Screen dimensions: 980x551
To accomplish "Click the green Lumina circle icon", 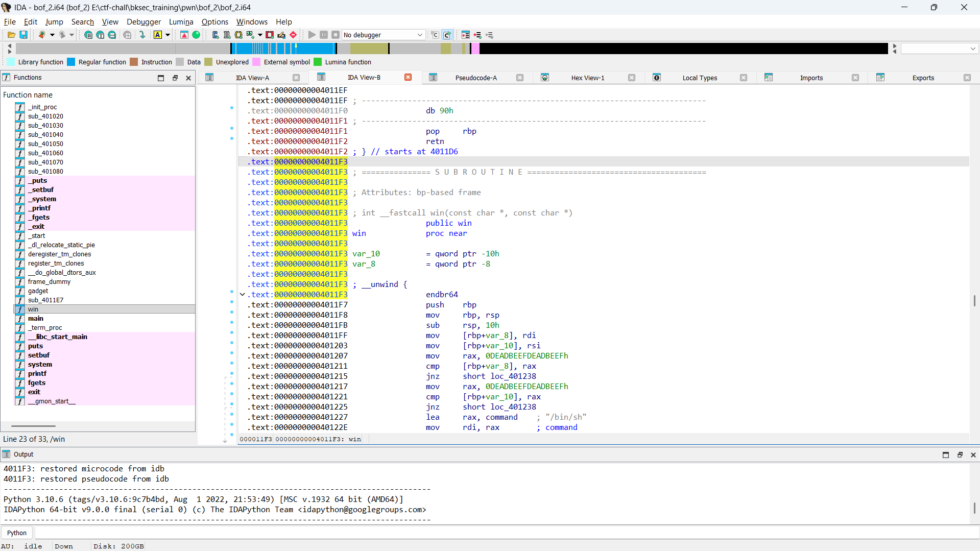I will click(x=196, y=35).
